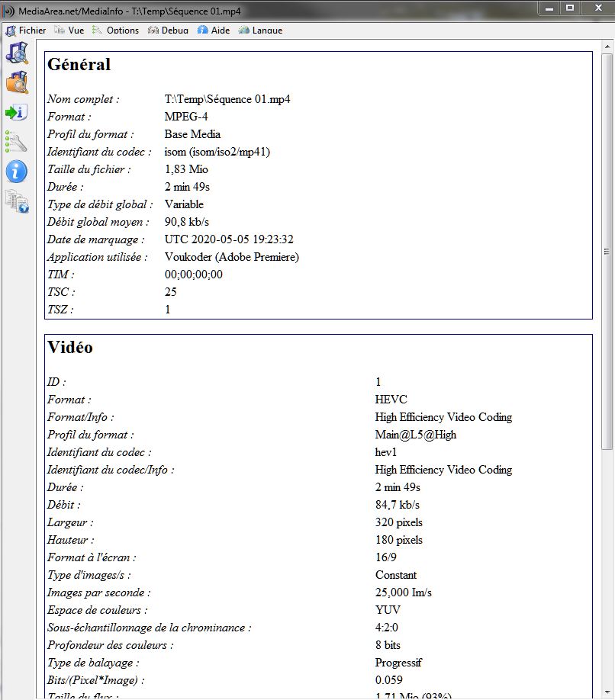Open the Preferences wrench icon in sidebar
Image resolution: width=615 pixels, height=700 pixels.
pyautogui.click(x=17, y=142)
